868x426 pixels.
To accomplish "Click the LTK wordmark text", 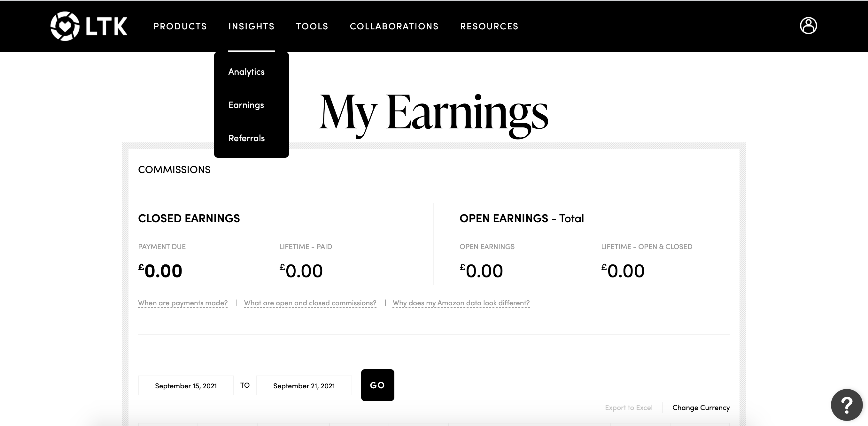I will pos(106,26).
